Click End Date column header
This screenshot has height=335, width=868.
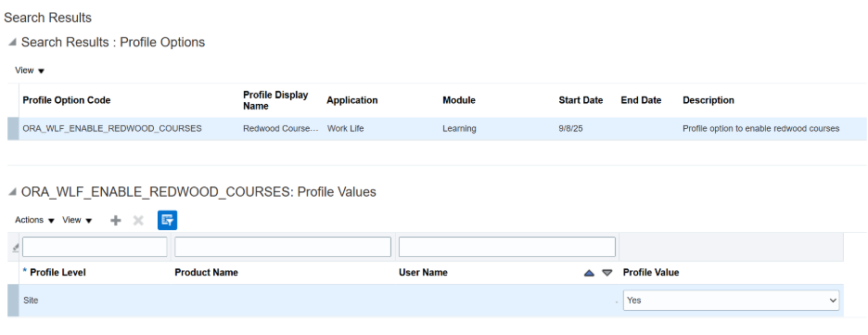[x=641, y=100]
